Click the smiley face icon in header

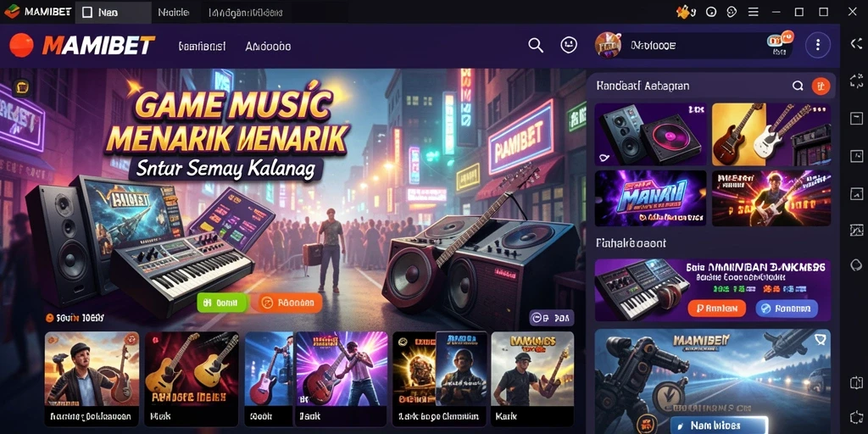[x=569, y=45]
